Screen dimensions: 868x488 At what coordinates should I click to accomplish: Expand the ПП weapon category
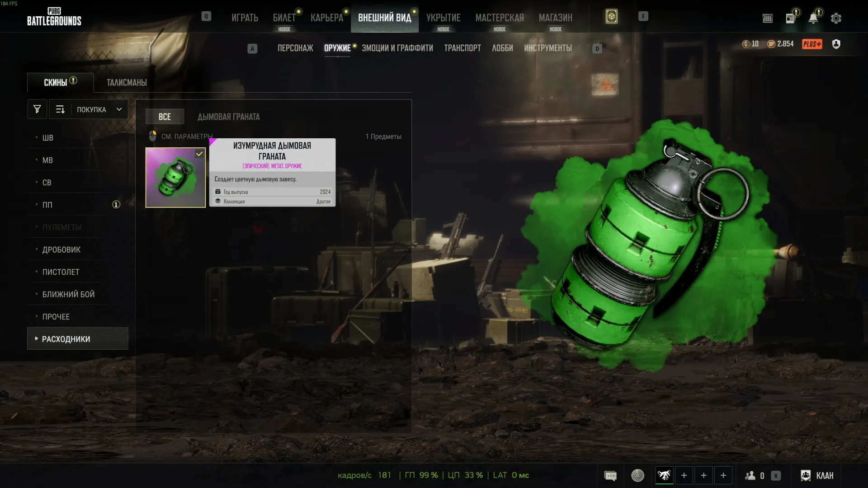click(78, 205)
